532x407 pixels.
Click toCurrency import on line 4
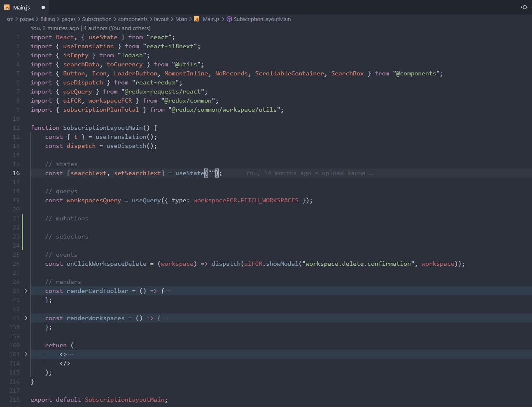coord(125,64)
